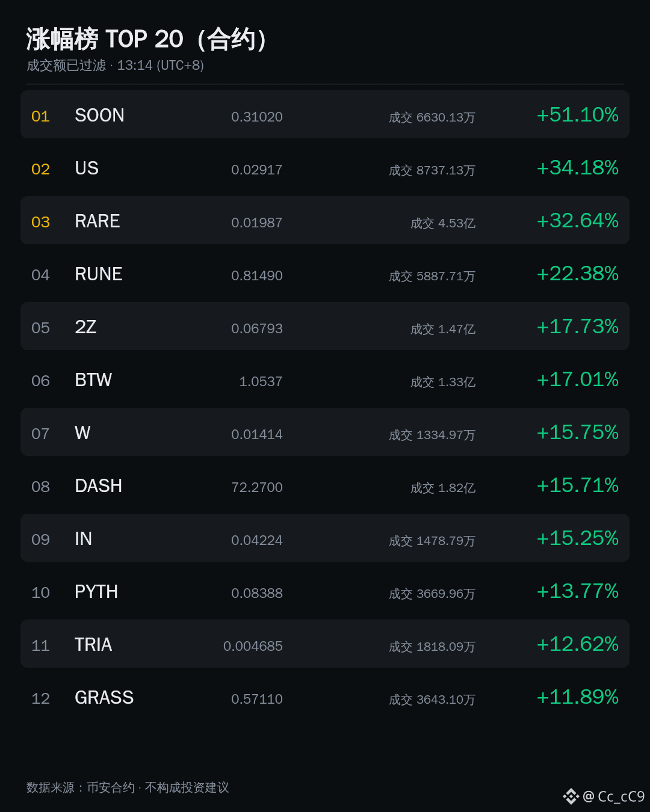Click the 数据来源 footer disclaimer
Viewport: 650px width, 812px height.
tap(128, 787)
